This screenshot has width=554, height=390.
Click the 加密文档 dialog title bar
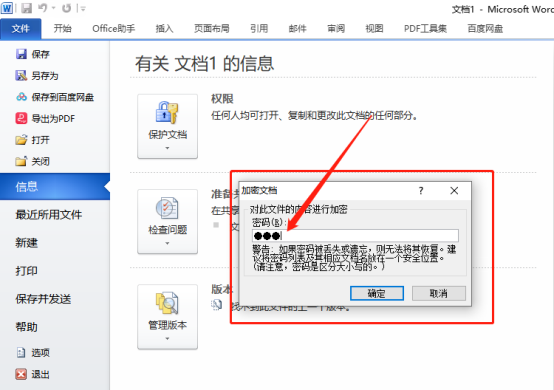pyautogui.click(x=355, y=191)
